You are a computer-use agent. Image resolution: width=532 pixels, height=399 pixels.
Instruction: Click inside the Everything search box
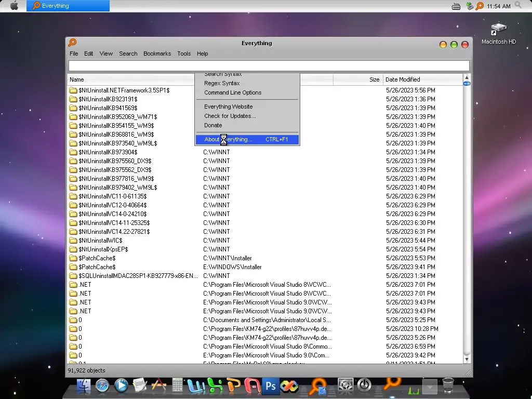(269, 66)
